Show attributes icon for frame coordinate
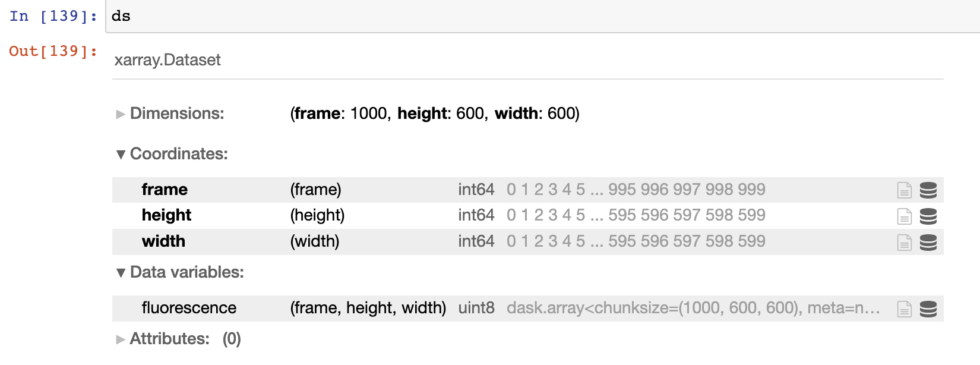 tap(904, 190)
